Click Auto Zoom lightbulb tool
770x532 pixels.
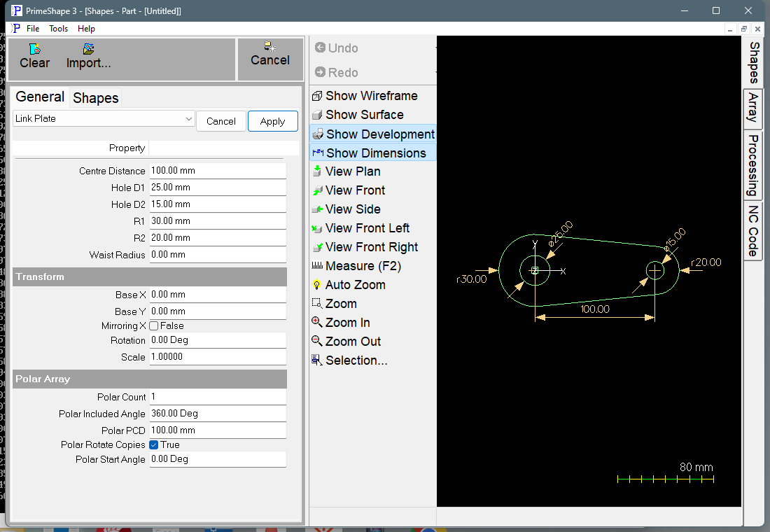point(316,285)
